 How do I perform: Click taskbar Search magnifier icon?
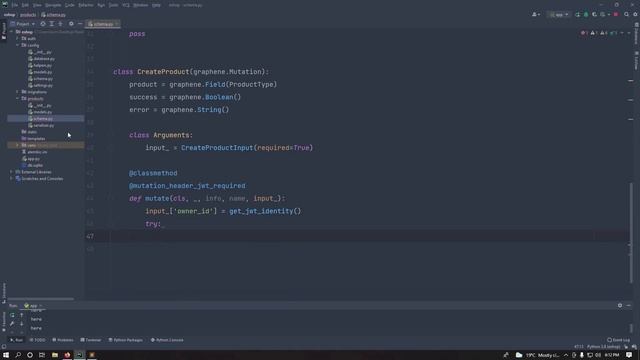(18, 355)
